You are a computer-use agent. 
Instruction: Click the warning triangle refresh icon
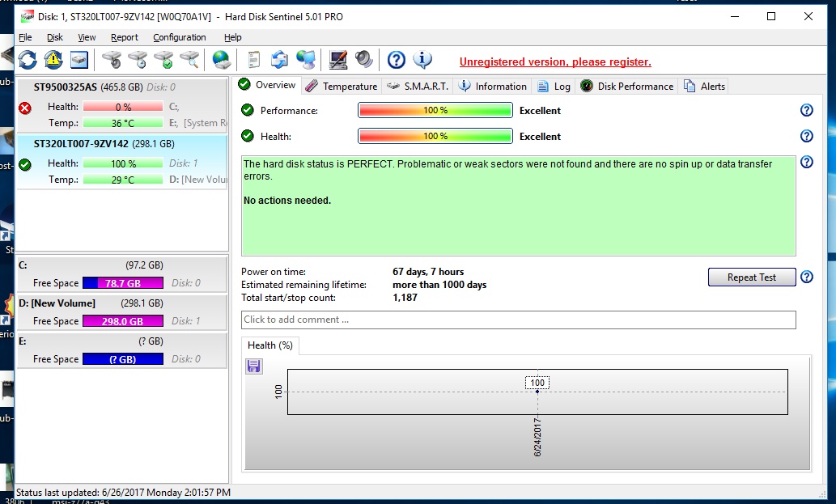coord(53,60)
